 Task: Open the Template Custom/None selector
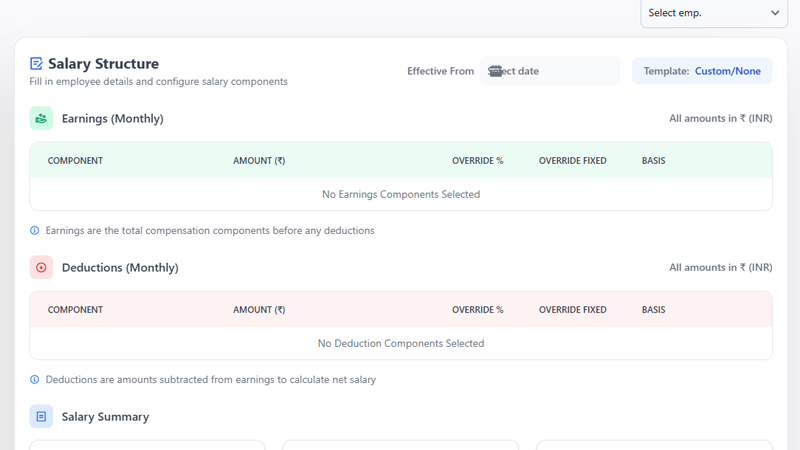[x=702, y=71]
